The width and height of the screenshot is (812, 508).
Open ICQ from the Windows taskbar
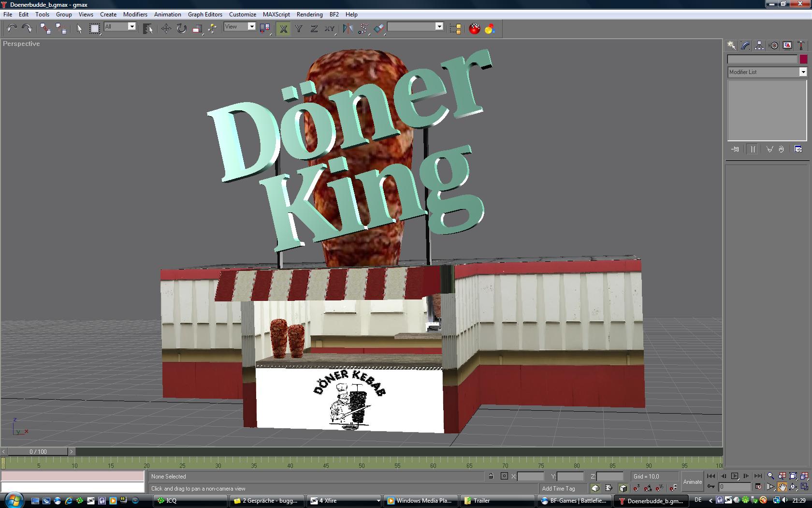190,500
